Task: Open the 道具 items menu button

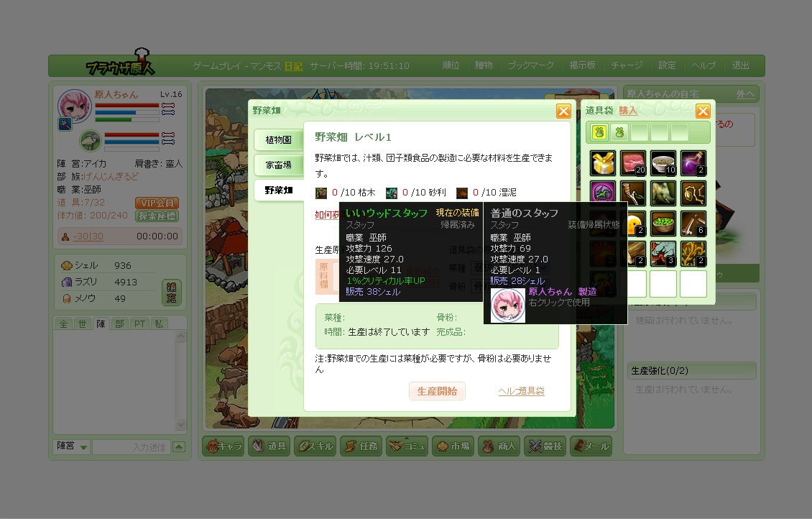Action: pos(269,446)
